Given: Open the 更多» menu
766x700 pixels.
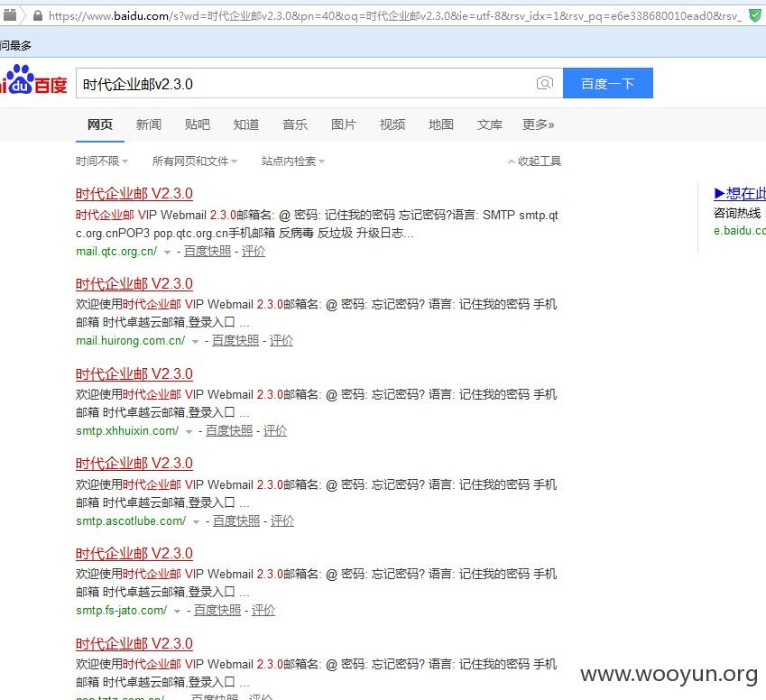Looking at the screenshot, I should [539, 124].
